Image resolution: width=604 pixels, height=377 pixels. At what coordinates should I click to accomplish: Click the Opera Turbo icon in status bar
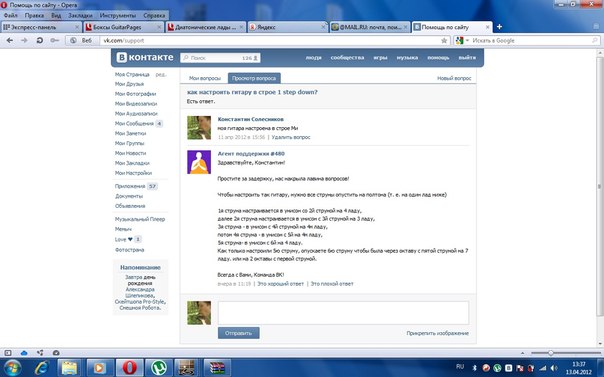(x=56, y=353)
